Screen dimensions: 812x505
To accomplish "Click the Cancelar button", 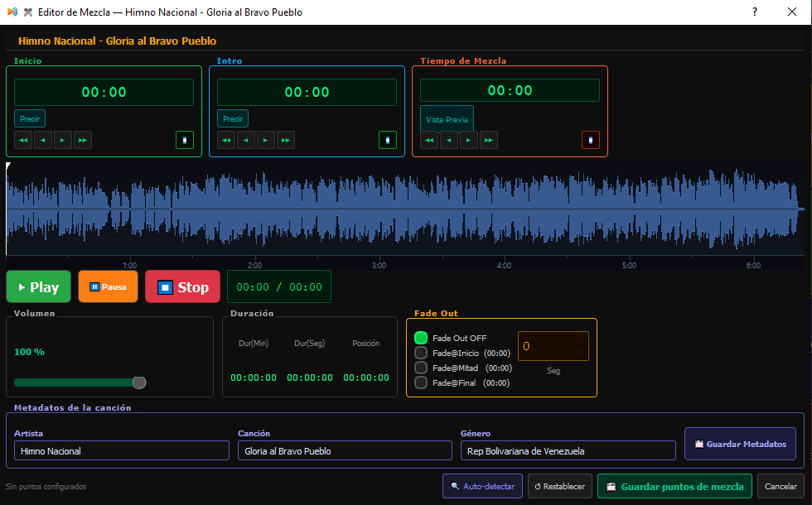I will [x=781, y=487].
